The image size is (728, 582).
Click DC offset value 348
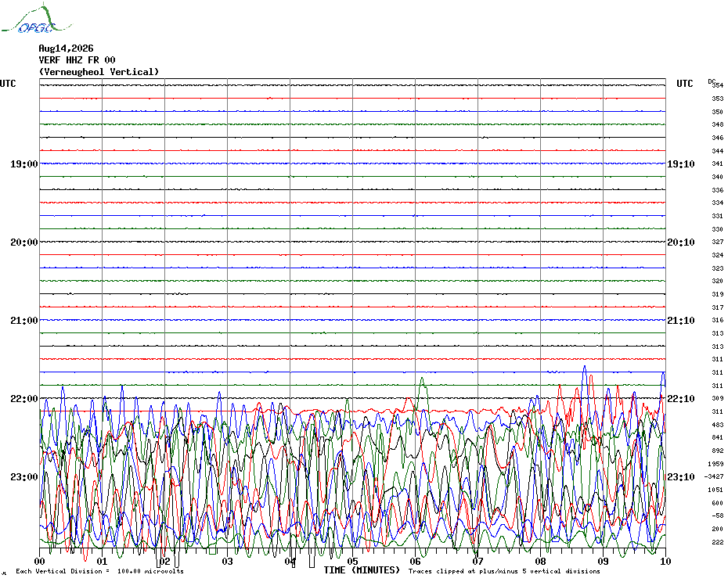718,125
